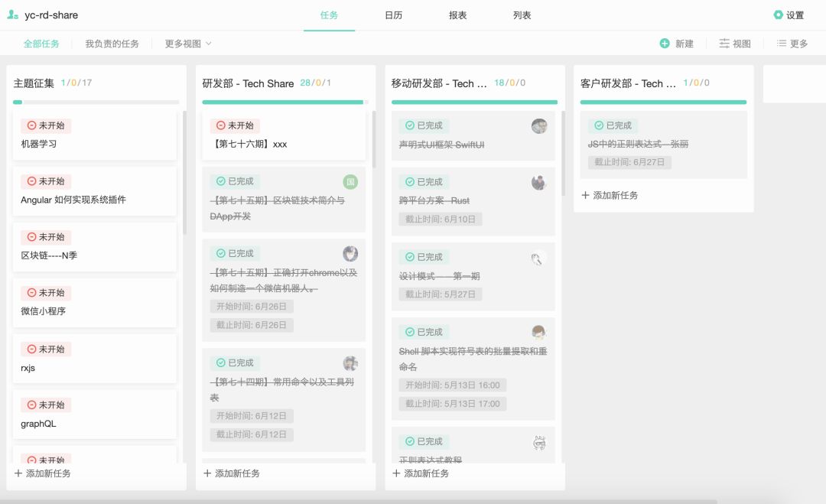Toggle 已完成 status on 设计模式 card
This screenshot has width=826, height=504.
coord(424,257)
